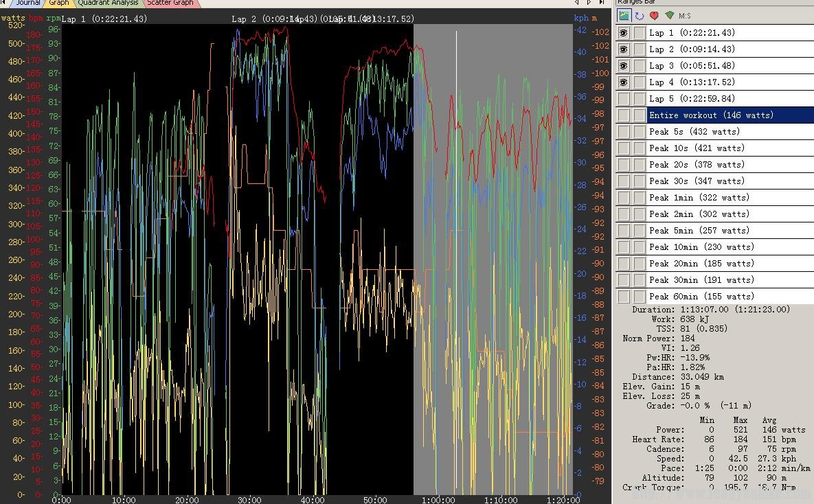Click the green diamond-shaped icon
Image resolution: width=814 pixels, height=504 pixels.
669,15
